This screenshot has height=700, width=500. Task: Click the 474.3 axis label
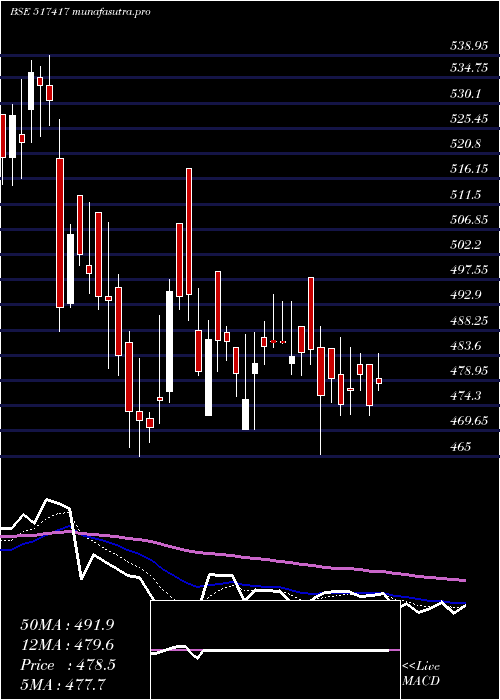(x=465, y=396)
